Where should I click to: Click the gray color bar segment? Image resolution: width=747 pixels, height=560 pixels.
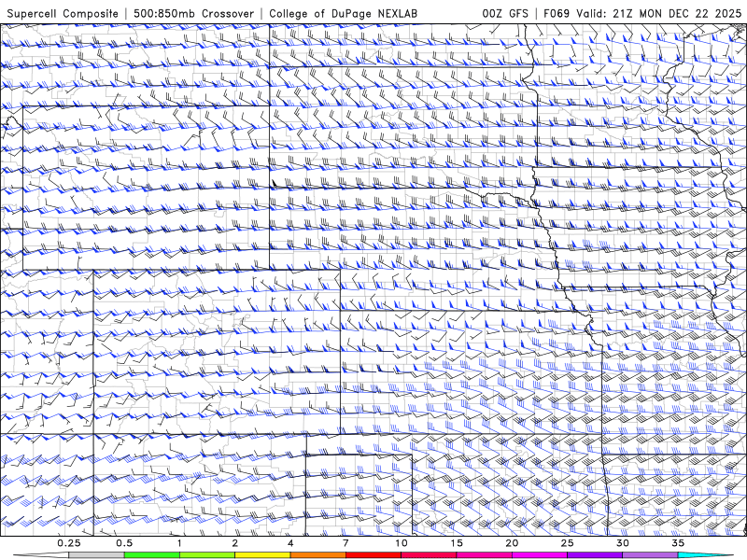97,555
